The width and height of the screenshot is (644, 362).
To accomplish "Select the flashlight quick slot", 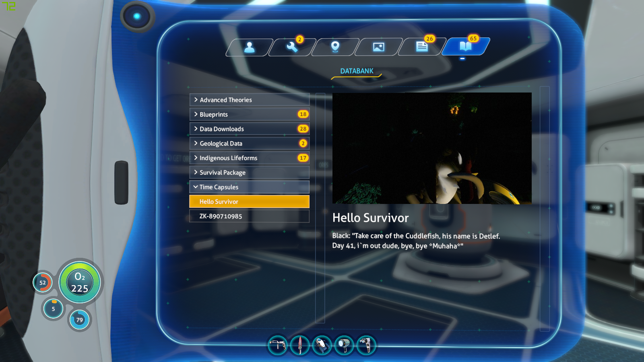I will point(344,345).
